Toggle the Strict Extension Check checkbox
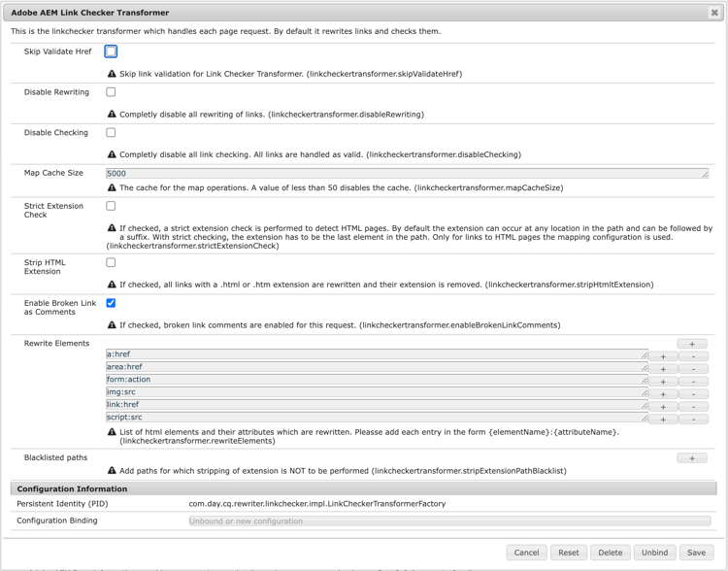 111,206
